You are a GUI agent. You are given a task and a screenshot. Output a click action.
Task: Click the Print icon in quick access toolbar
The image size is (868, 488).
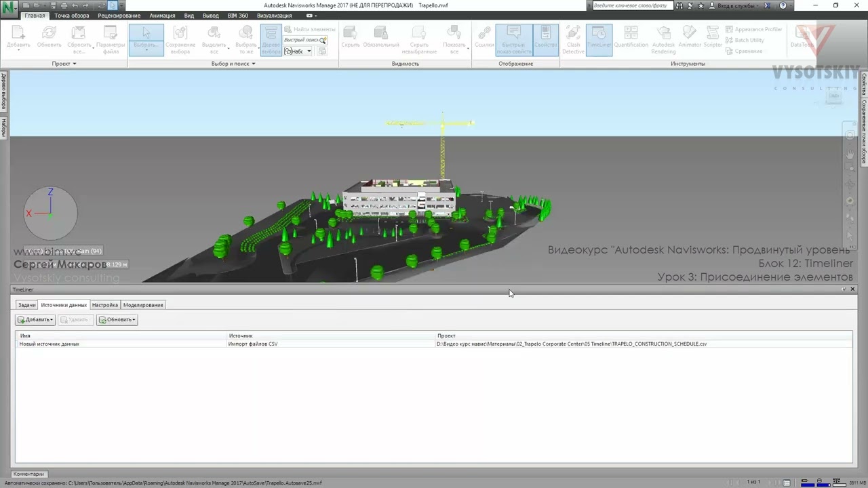coord(64,5)
